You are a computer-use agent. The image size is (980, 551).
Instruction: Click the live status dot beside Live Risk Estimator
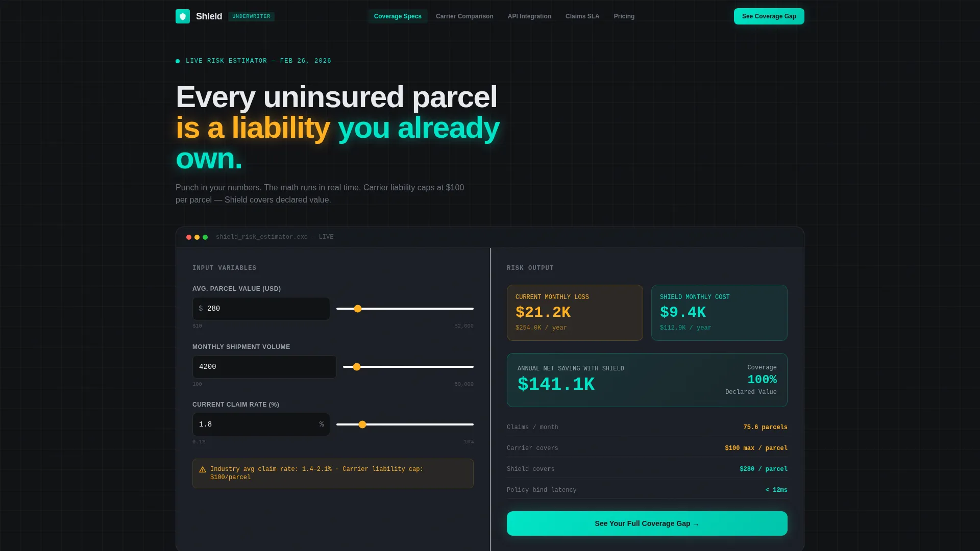coord(178,61)
